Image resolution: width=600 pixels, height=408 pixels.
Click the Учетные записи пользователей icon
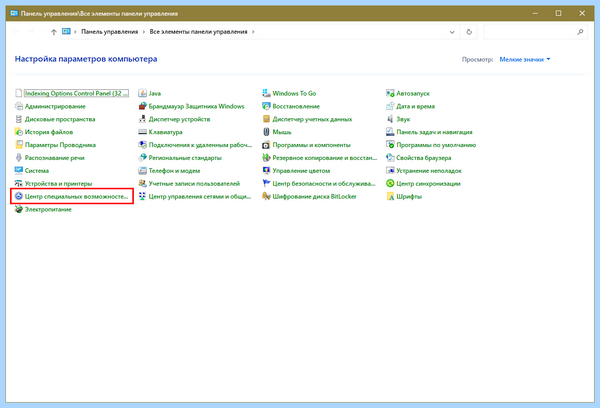click(x=142, y=184)
